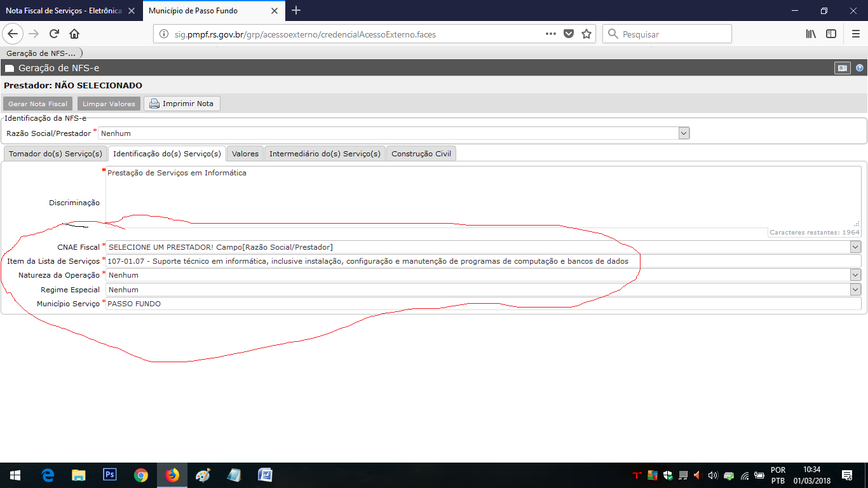This screenshot has height=488, width=868.
Task: Launch Microsoft Edge from the taskbar
Action: [48, 475]
